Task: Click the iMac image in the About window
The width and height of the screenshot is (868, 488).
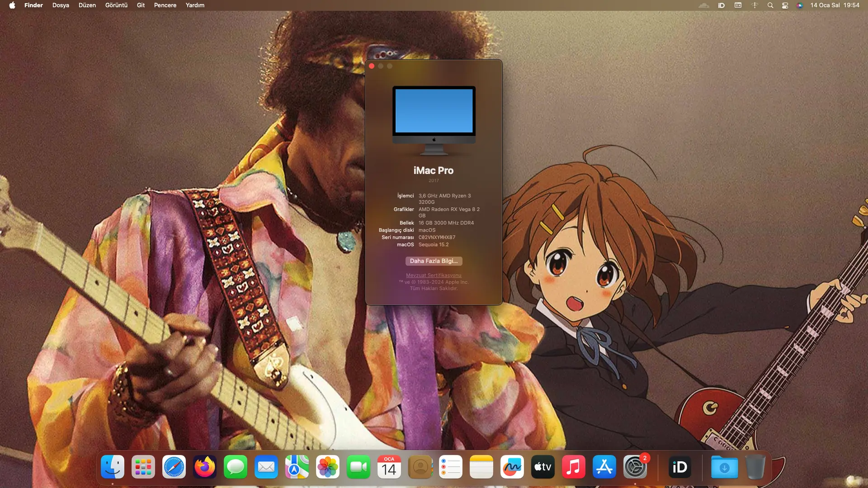Action: [x=434, y=120]
